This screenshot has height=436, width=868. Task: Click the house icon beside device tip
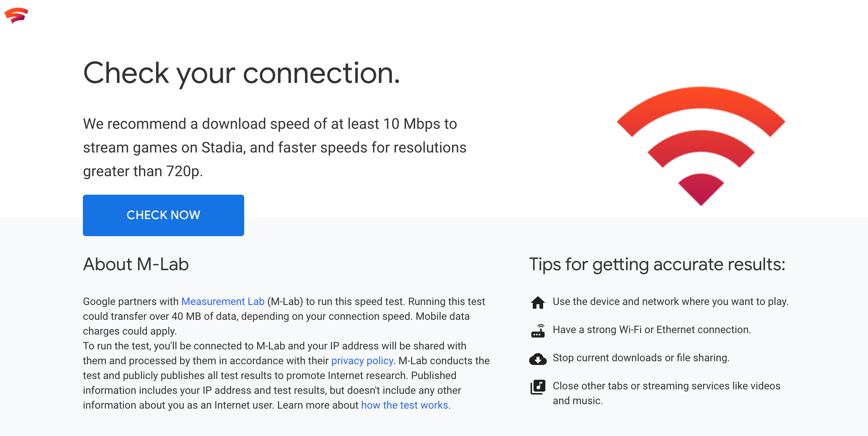point(538,302)
